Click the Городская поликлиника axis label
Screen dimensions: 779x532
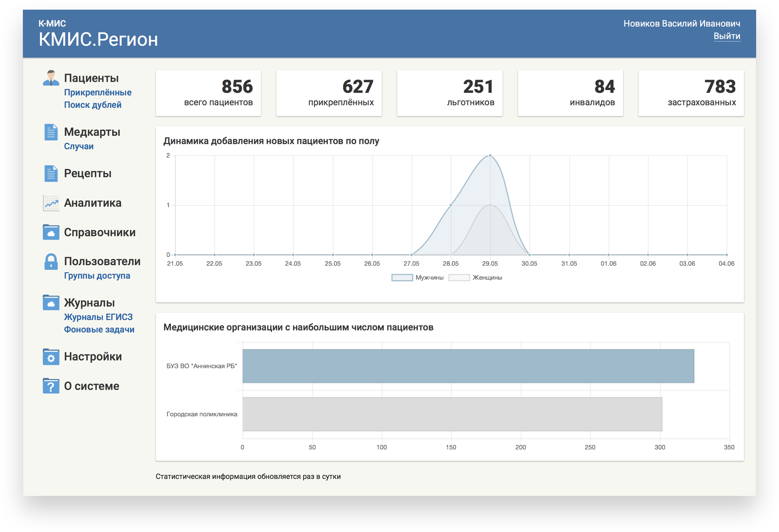click(x=202, y=414)
